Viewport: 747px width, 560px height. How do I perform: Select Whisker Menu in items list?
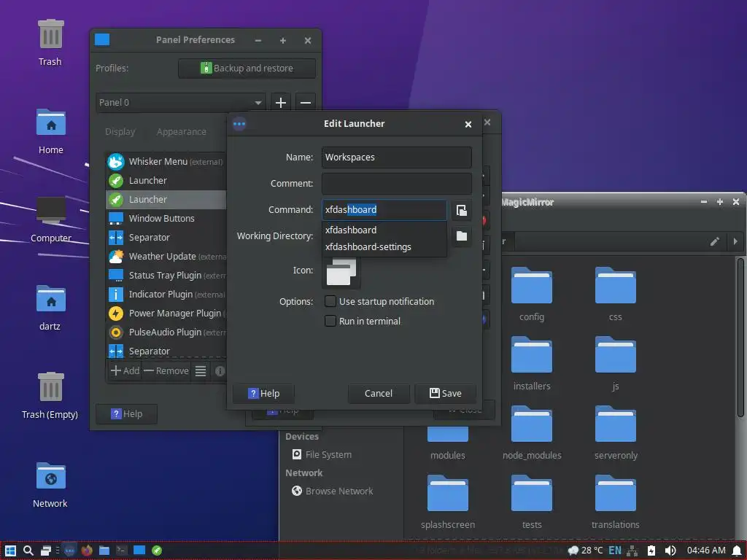click(x=166, y=161)
